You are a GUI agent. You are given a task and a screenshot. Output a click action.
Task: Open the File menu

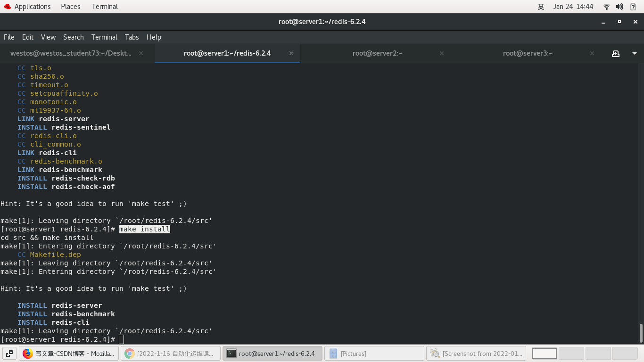[x=9, y=37]
